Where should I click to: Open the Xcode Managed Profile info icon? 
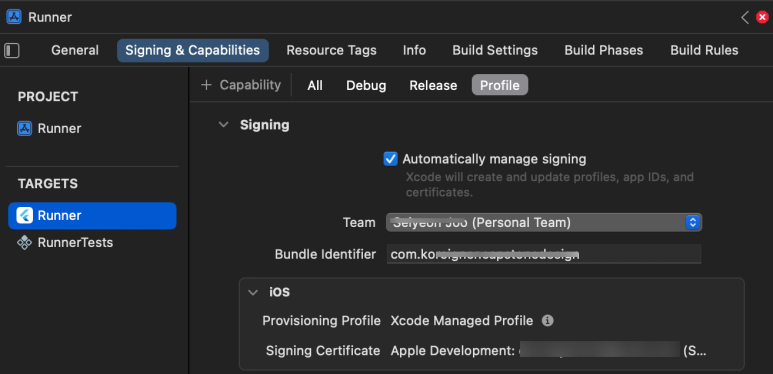547,321
